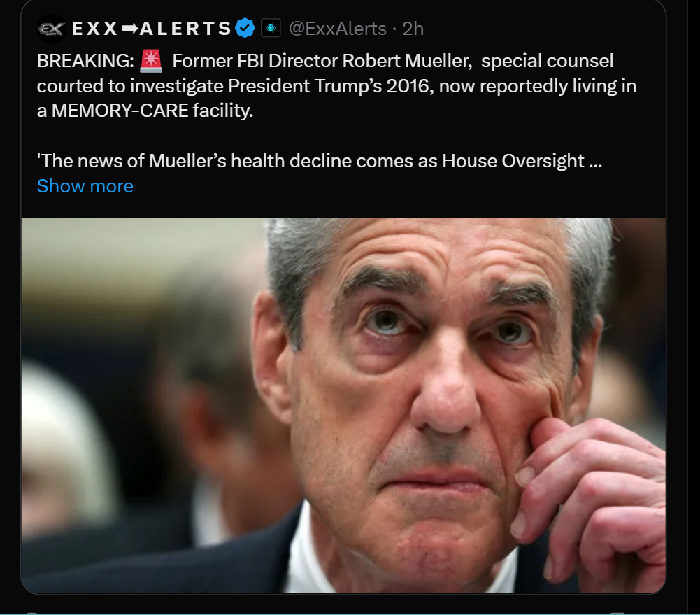Click the blue verified checkmark badge
The image size is (700, 615).
[245, 29]
